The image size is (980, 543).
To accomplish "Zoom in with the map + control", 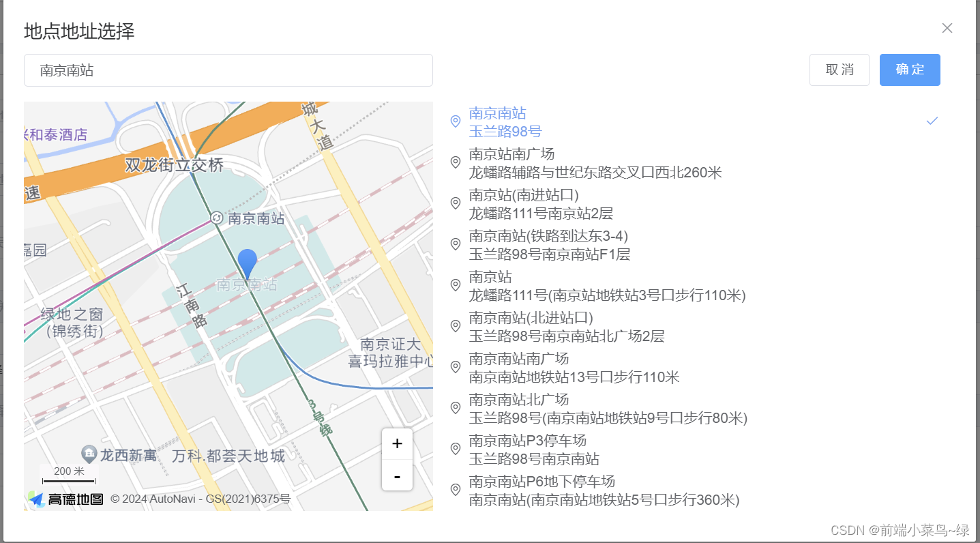I will click(397, 443).
